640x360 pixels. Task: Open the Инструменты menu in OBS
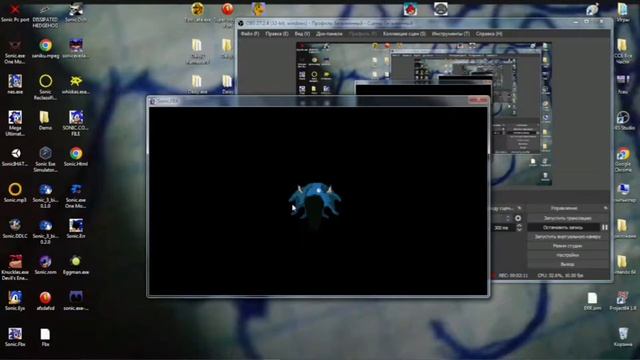tap(451, 34)
